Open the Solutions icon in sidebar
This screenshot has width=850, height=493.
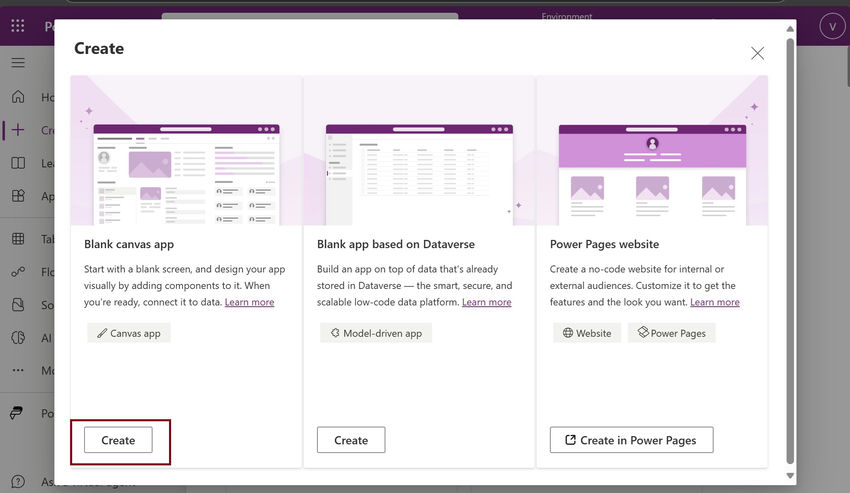[18, 305]
